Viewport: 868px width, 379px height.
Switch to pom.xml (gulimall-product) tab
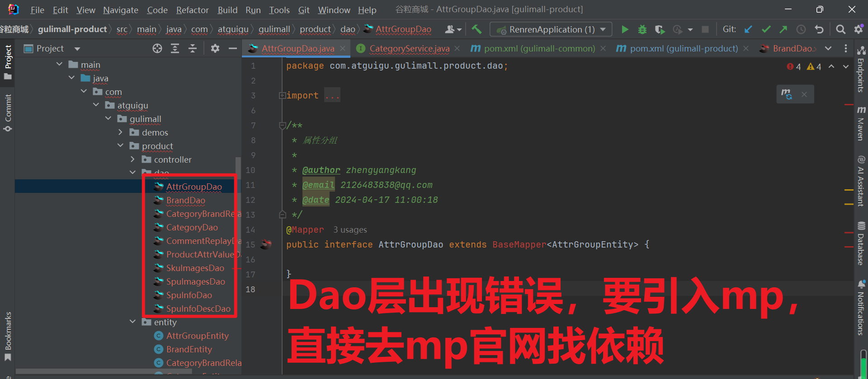[684, 48]
